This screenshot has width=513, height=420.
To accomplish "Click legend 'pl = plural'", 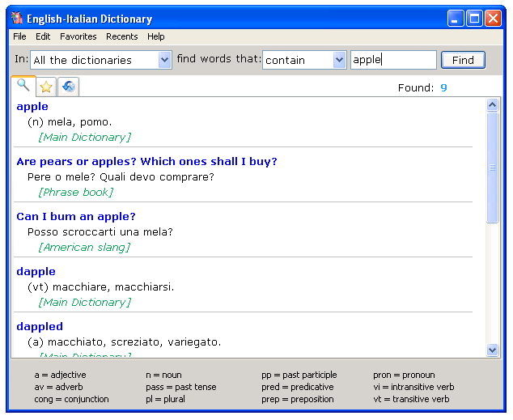I will 166,399.
